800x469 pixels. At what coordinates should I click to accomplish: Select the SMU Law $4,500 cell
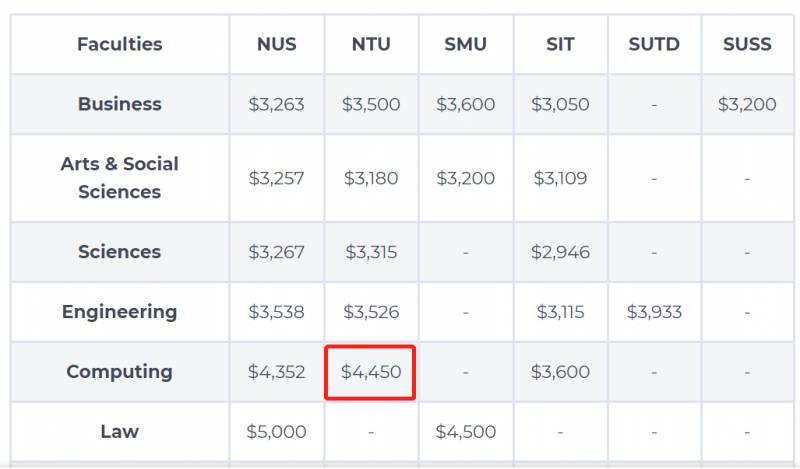(x=466, y=432)
